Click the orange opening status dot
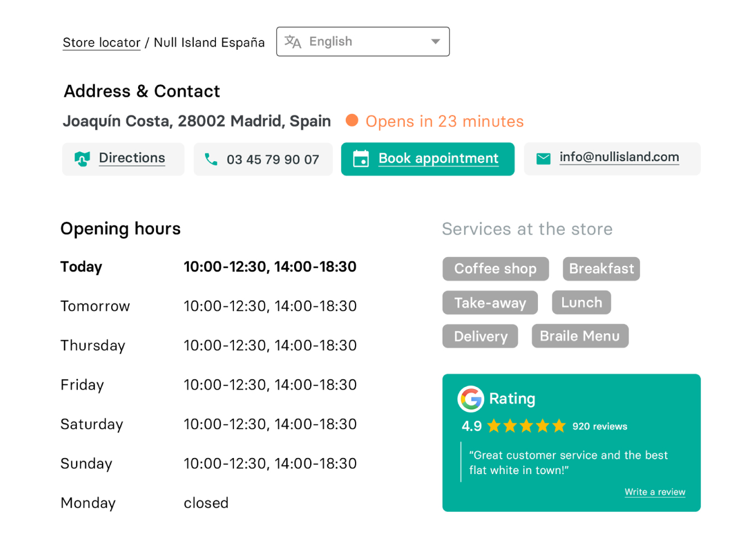This screenshot has height=559, width=756. [352, 121]
